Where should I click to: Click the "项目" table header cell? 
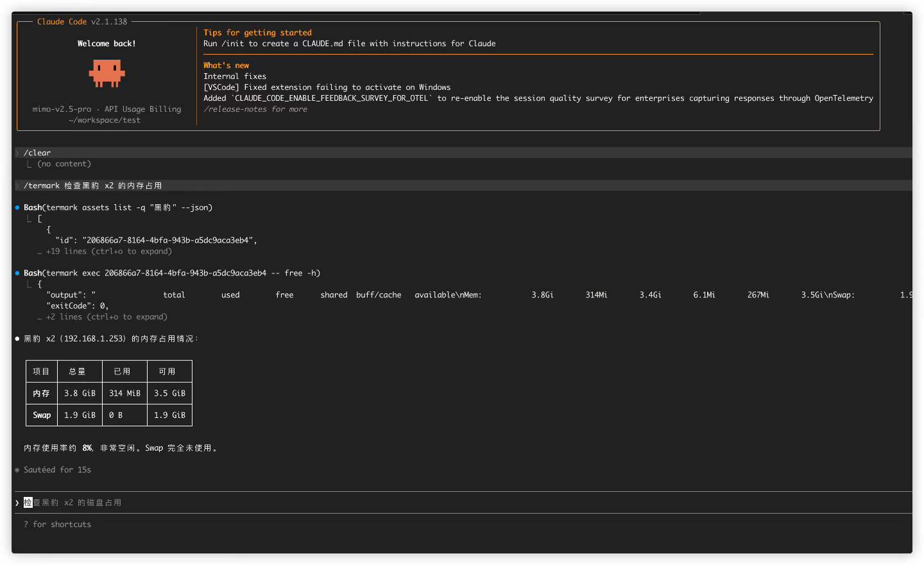coord(42,372)
